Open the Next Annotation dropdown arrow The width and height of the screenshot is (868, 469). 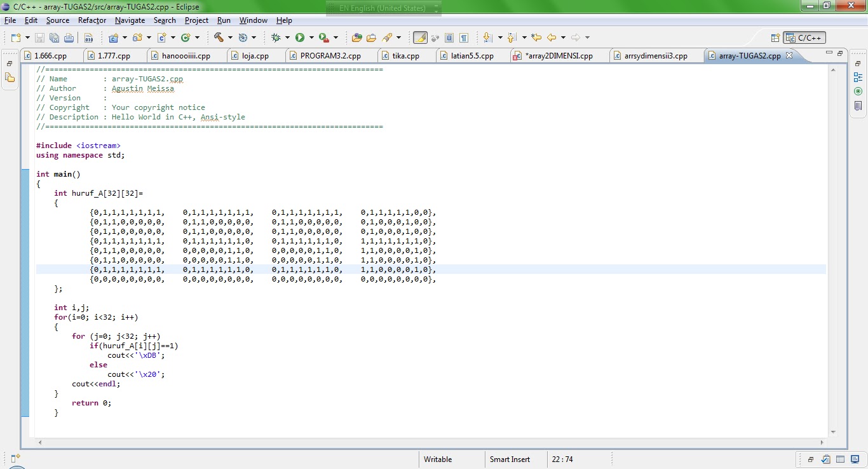[x=500, y=37]
